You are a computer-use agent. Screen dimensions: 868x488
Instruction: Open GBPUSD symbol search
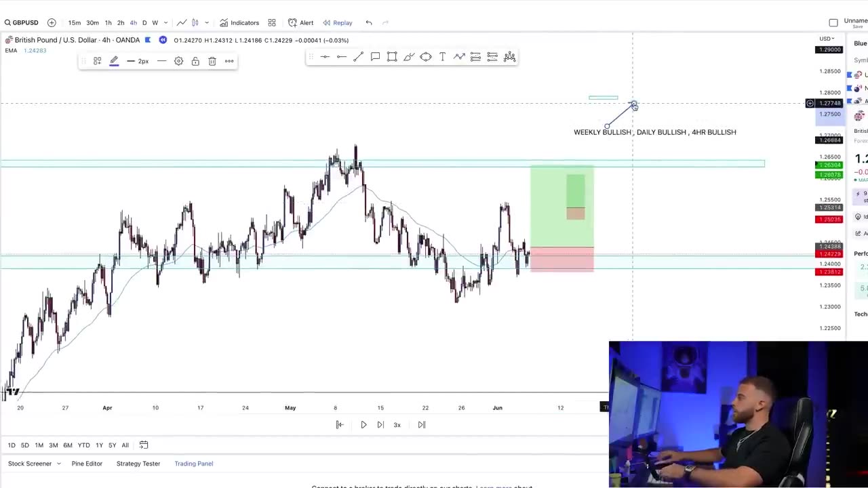click(22, 22)
